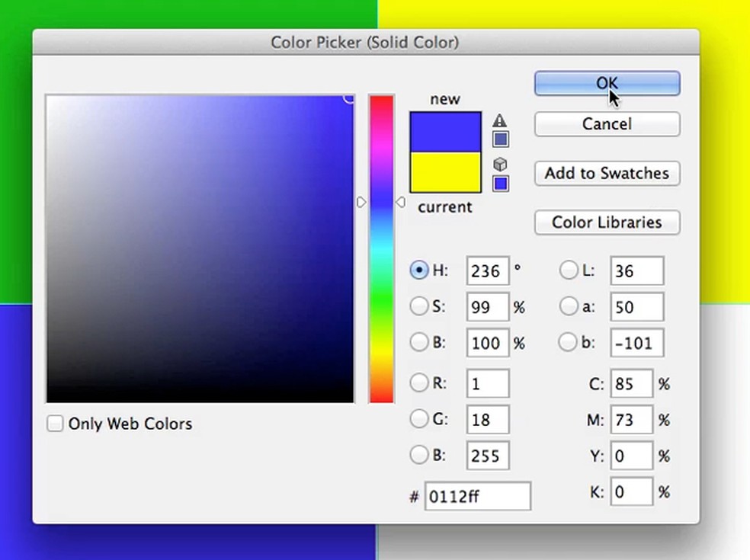
Task: Click the left hue slider arrow handle
Action: click(361, 203)
